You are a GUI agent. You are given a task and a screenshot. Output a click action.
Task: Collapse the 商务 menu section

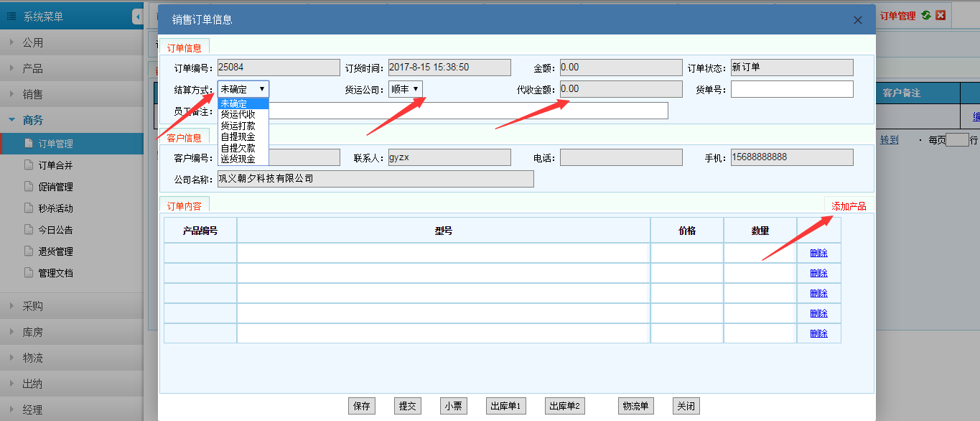pyautogui.click(x=72, y=120)
